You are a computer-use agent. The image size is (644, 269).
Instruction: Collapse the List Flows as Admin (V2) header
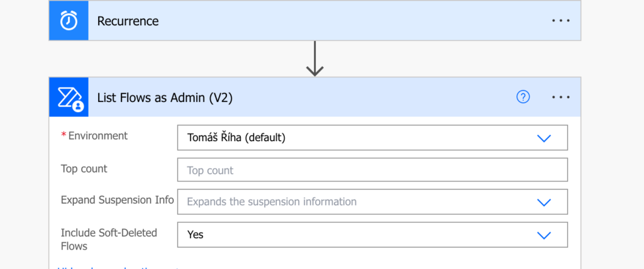click(x=165, y=98)
